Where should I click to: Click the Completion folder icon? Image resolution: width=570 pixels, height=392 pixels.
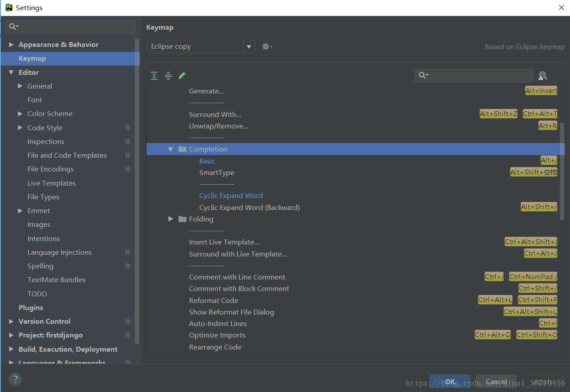pos(182,149)
